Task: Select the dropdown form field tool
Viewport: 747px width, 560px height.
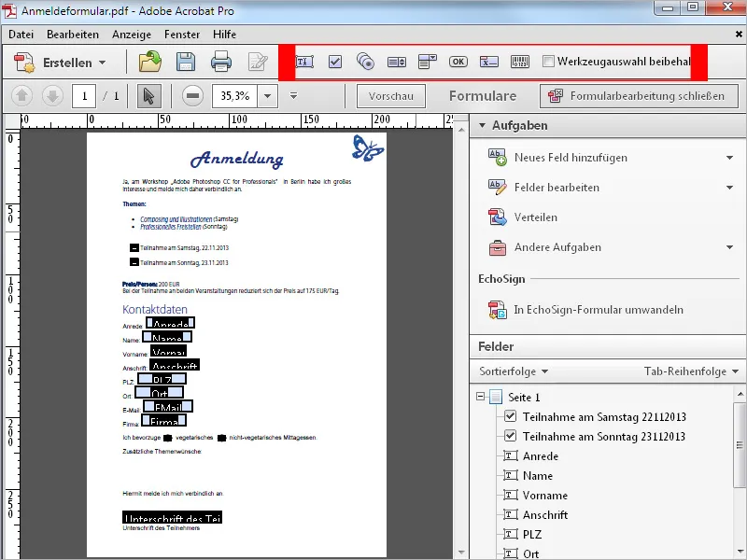Action: click(x=428, y=62)
